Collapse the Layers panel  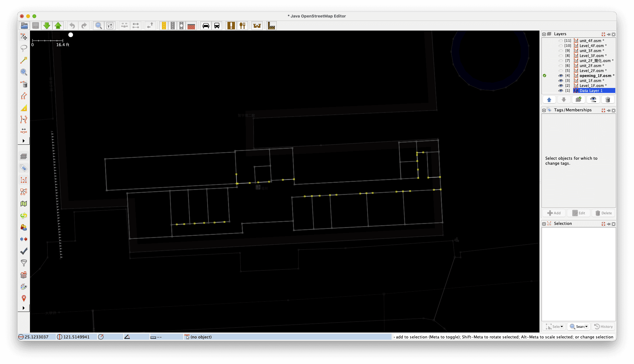[x=544, y=34]
